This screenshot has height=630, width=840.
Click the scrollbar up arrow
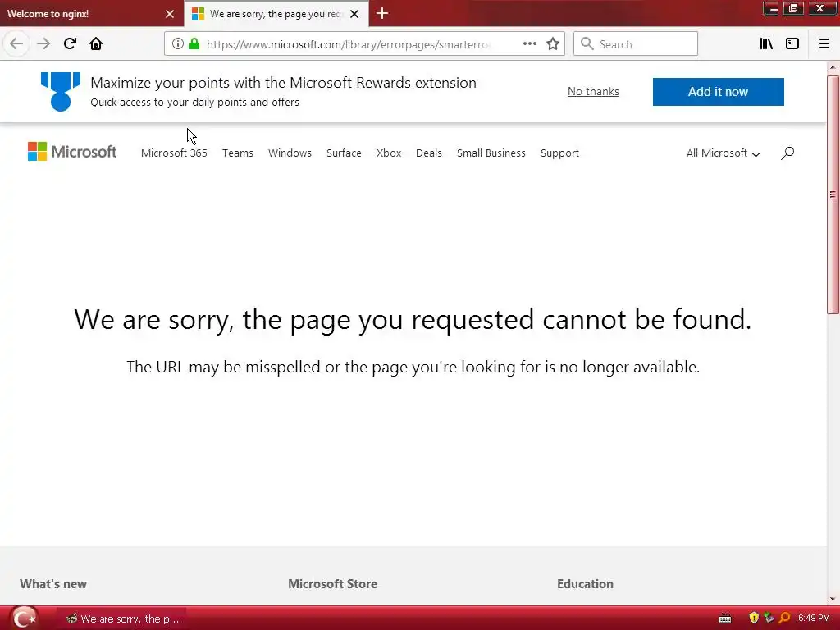[833, 67]
